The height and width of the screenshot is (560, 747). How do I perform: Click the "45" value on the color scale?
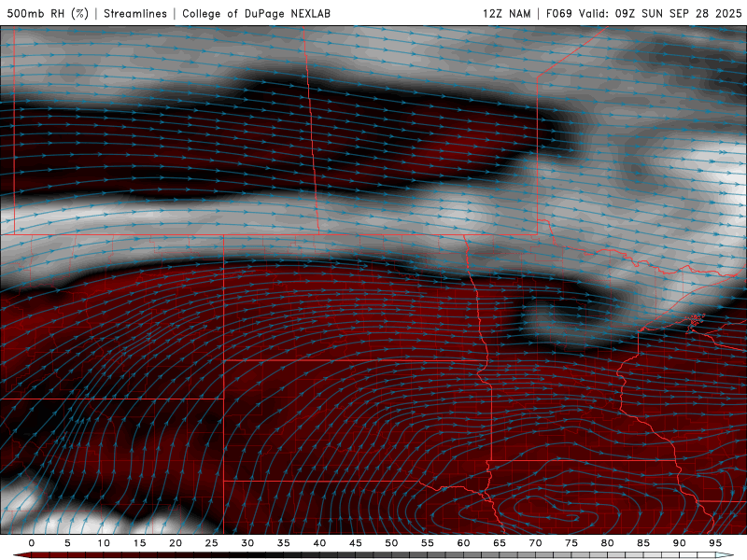[356, 543]
